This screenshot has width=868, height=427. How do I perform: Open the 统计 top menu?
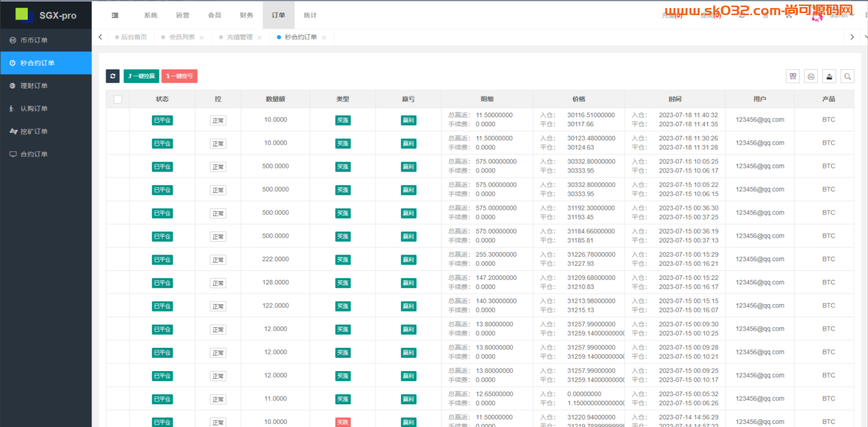coord(311,15)
